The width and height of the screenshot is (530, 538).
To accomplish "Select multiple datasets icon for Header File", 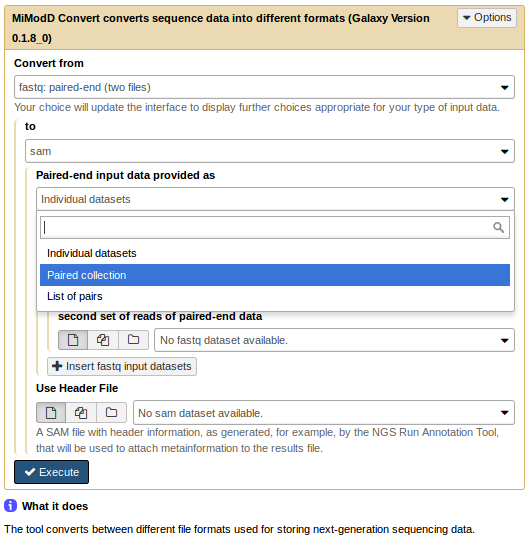I will click(x=81, y=412).
